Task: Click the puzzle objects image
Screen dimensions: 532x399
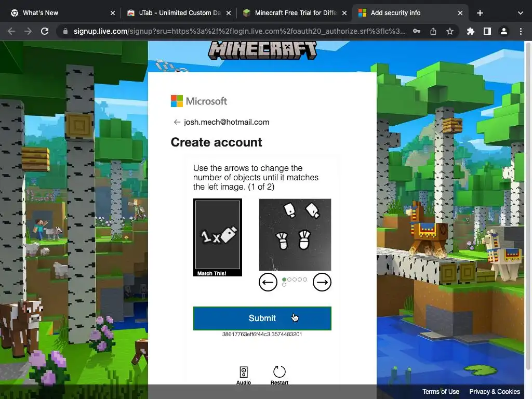Action: click(295, 235)
